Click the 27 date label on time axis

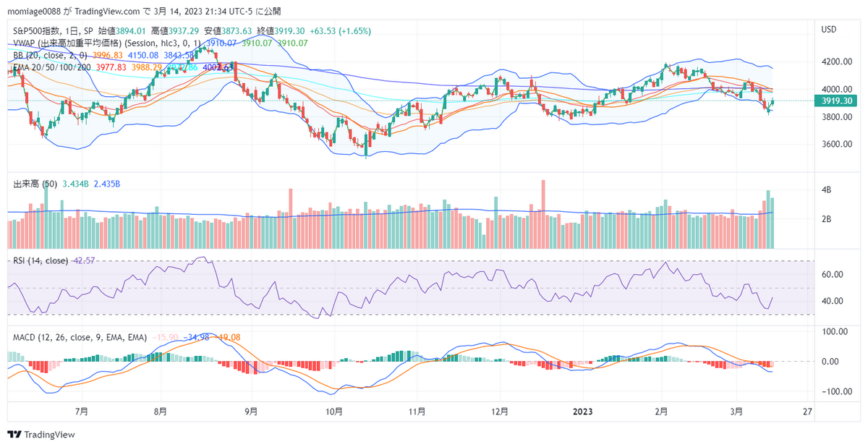coord(808,411)
